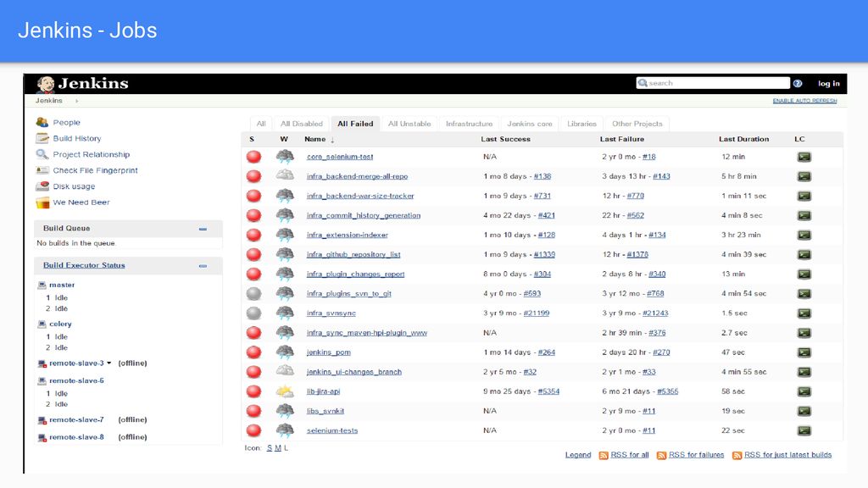Click the RSS for just latest builds icon
This screenshot has width=868, height=488.
click(x=737, y=455)
